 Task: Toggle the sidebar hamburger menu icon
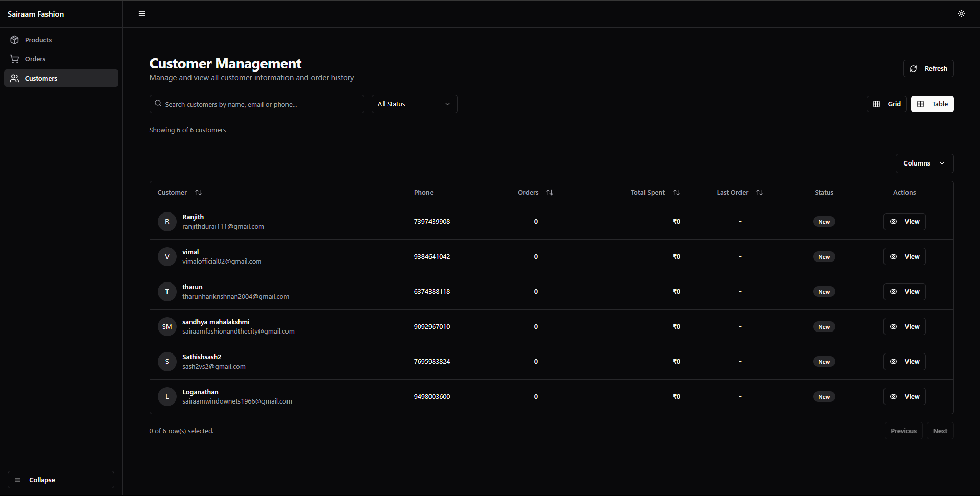coord(141,14)
